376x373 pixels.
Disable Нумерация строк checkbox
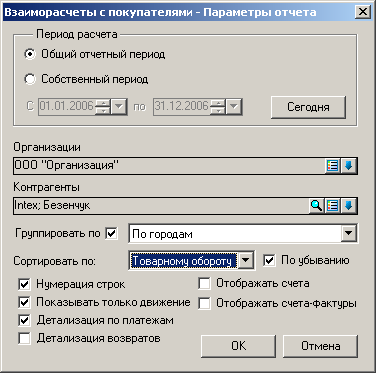[25, 284]
